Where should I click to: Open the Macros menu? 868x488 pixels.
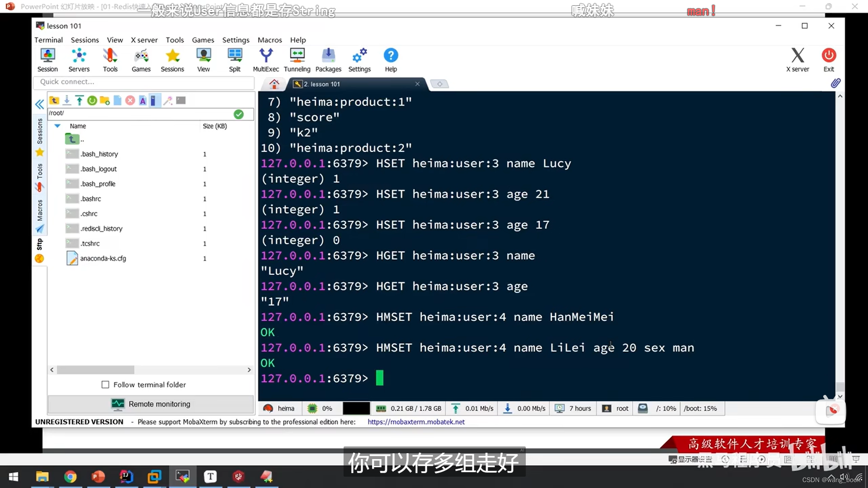(269, 40)
